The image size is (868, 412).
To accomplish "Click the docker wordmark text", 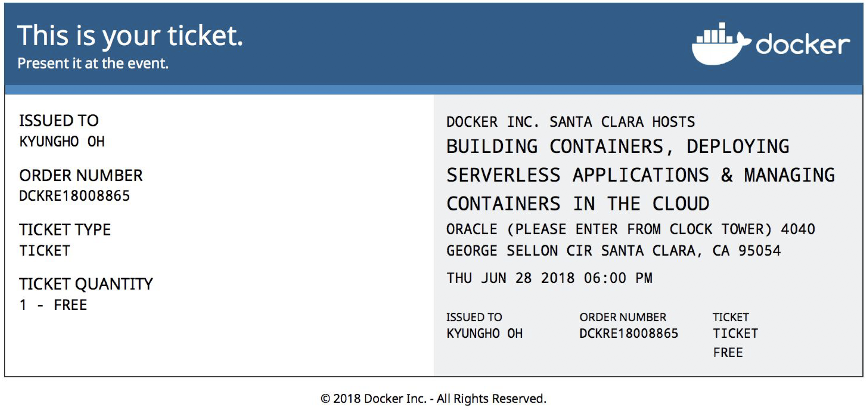I will (x=802, y=44).
